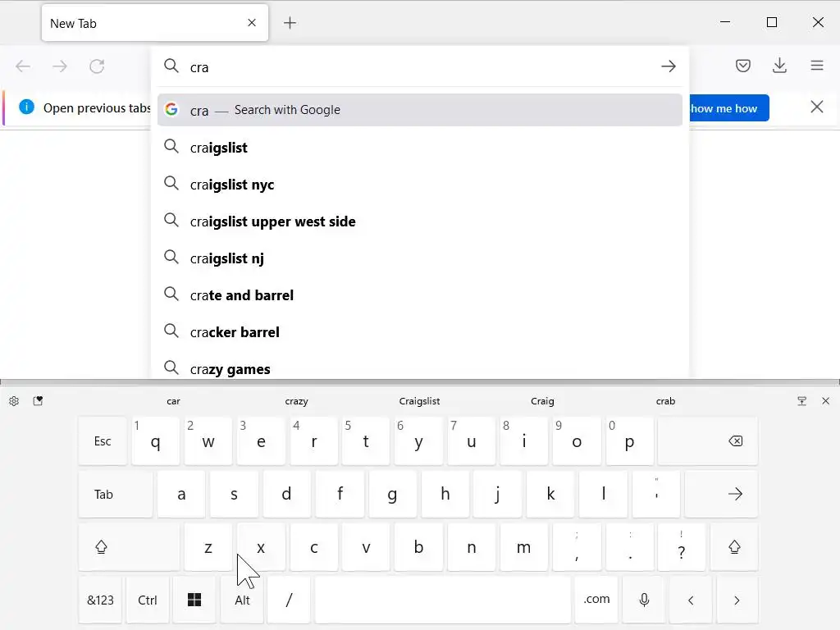This screenshot has height=630, width=840.
Task: Choose the 'cracker barrel' suggestion
Action: click(x=419, y=332)
